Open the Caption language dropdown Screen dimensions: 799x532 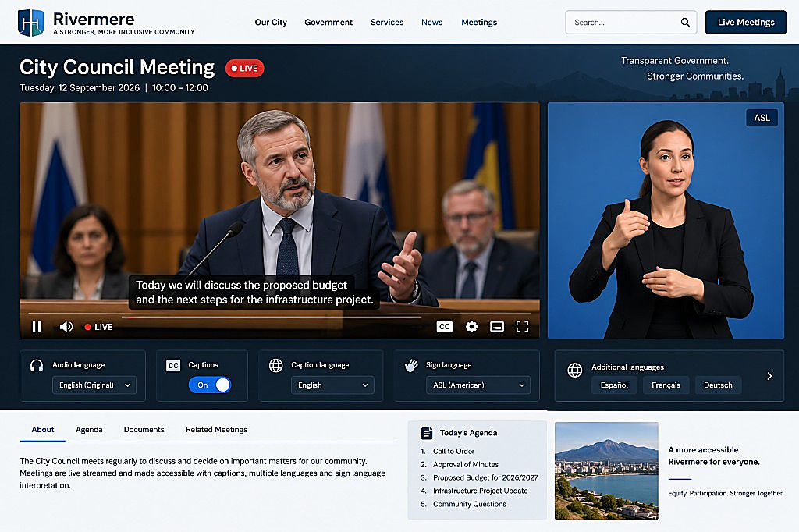pyautogui.click(x=332, y=385)
